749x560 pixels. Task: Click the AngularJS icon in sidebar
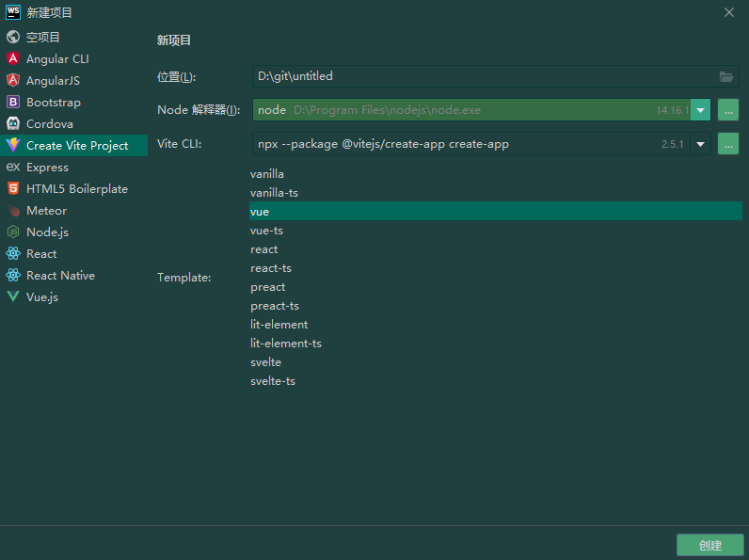pos(13,81)
